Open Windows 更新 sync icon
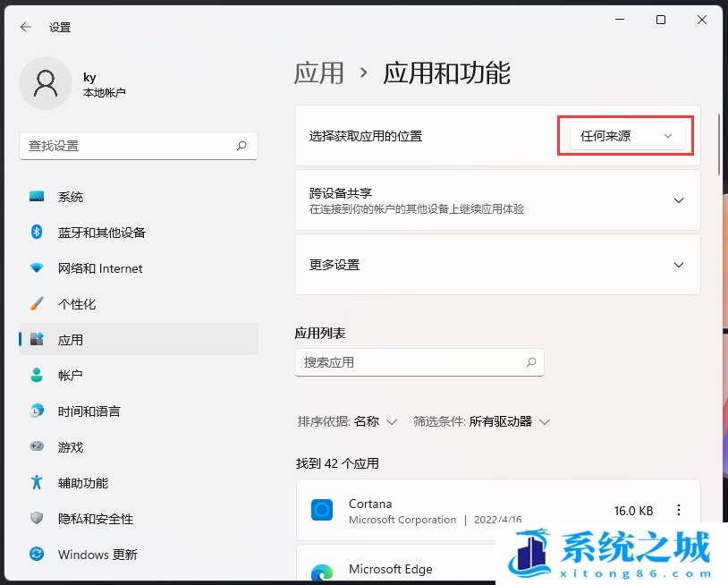The height and width of the screenshot is (585, 728). pos(37,555)
